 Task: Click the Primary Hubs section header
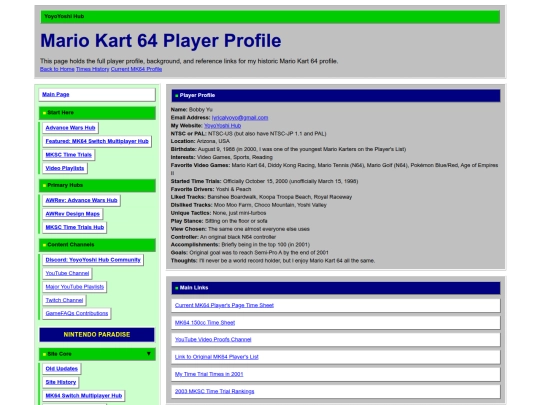pyautogui.click(x=97, y=185)
